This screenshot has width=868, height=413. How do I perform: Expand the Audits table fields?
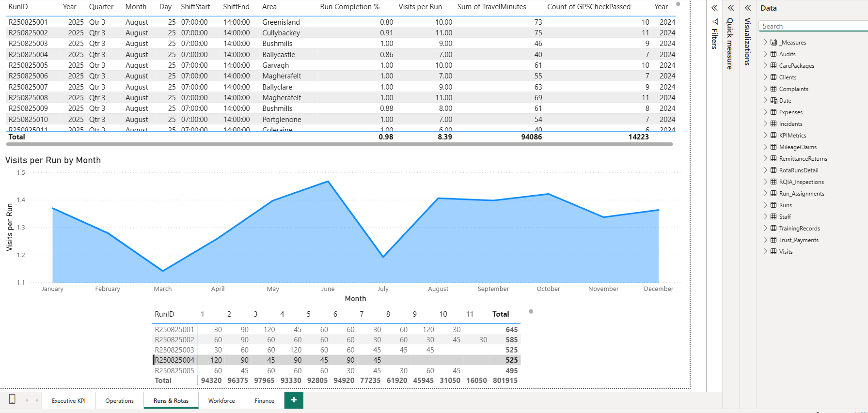pos(766,54)
